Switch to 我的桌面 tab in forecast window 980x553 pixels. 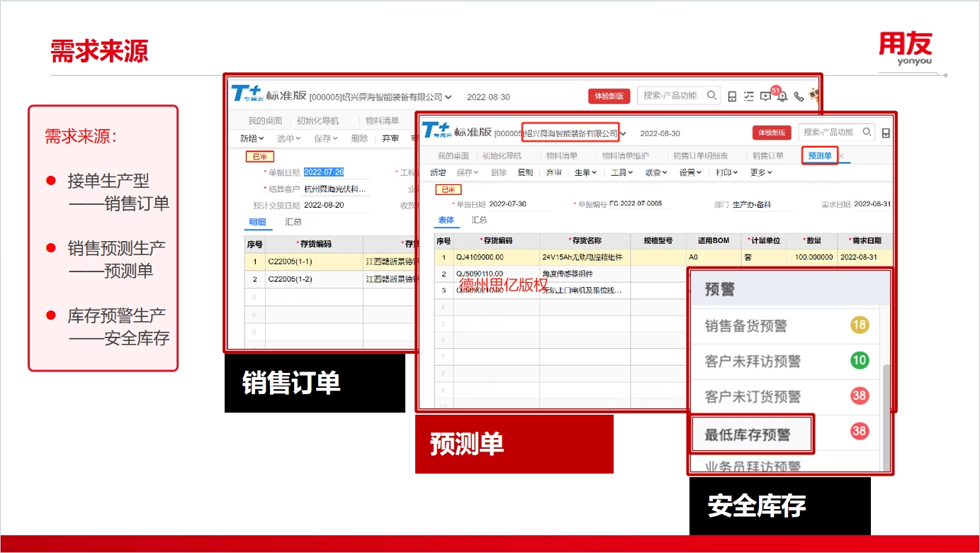pos(453,156)
